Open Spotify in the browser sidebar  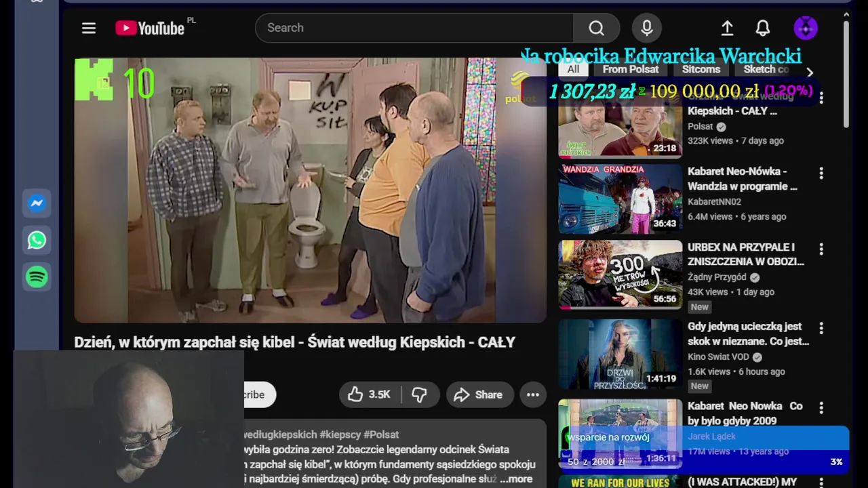pos(37,277)
